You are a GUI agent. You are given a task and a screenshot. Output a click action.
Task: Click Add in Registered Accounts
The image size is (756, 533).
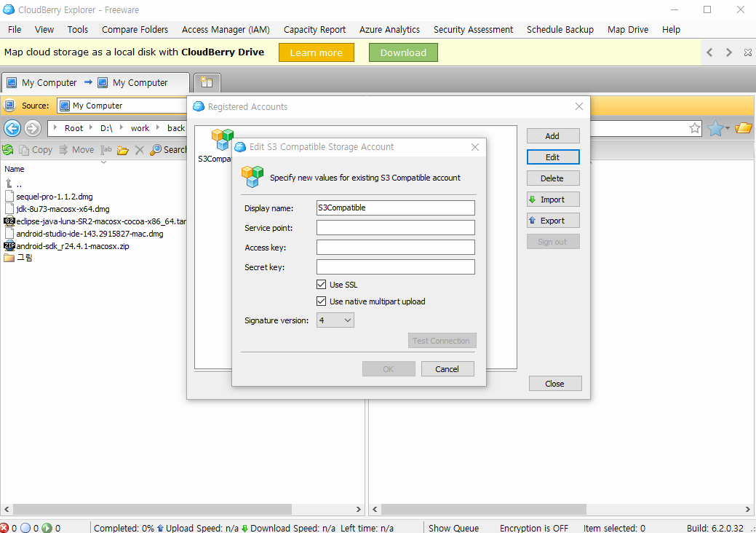[x=553, y=136]
